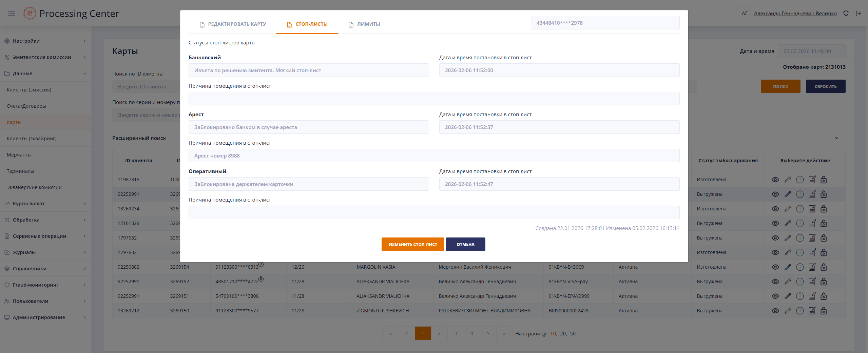Image resolution: width=868 pixels, height=353 pixels.
Task: Click the pencil icon for client 13269212
Action: click(788, 311)
